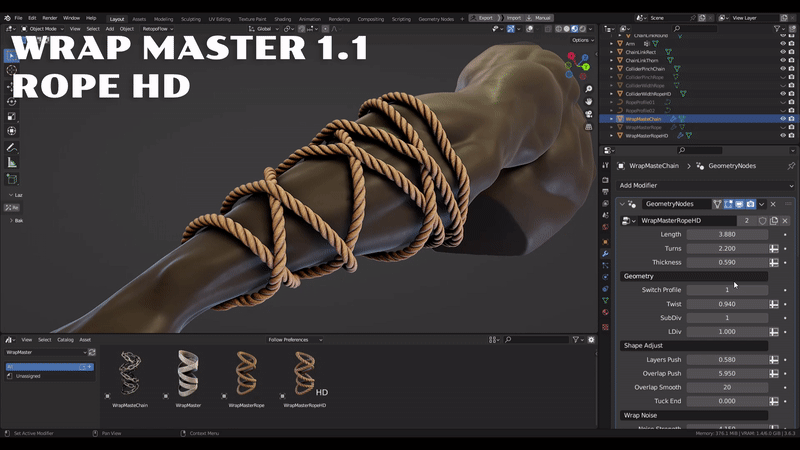Image resolution: width=800 pixels, height=450 pixels.
Task: Open the Object Mode dropdown
Action: pyautogui.click(x=43, y=29)
